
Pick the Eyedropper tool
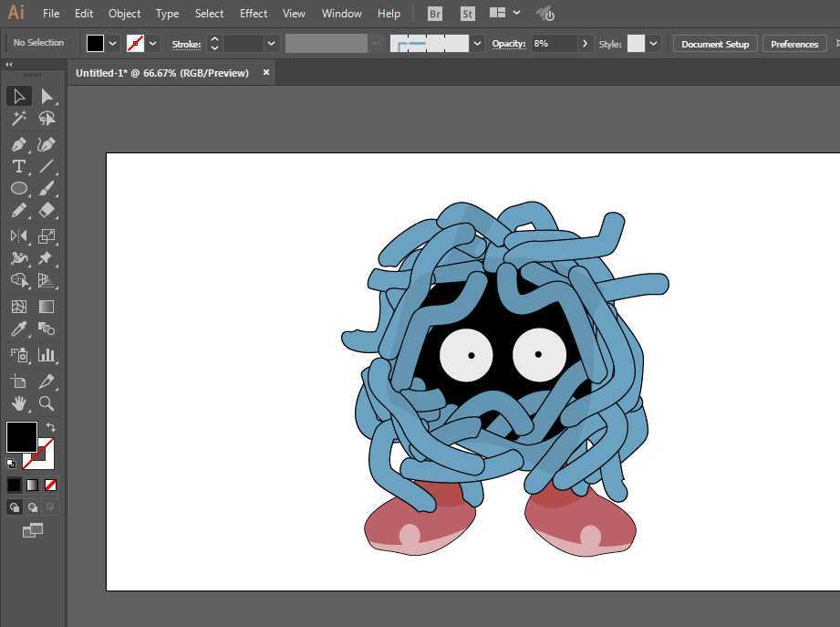[x=18, y=329]
